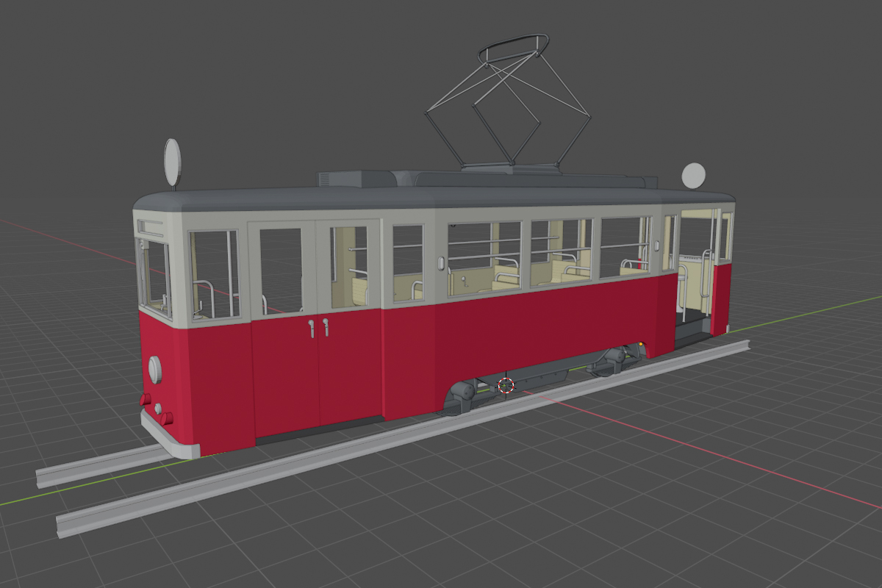Select the oval sign disc on the roof pole
Screen dimensions: 882x588
[x=172, y=162]
